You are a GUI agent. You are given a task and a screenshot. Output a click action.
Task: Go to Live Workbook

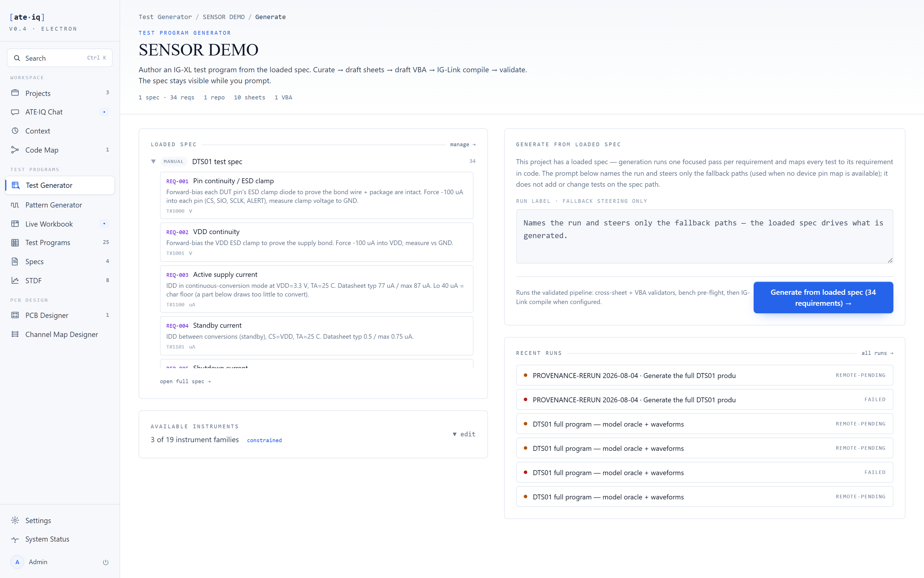60,224
